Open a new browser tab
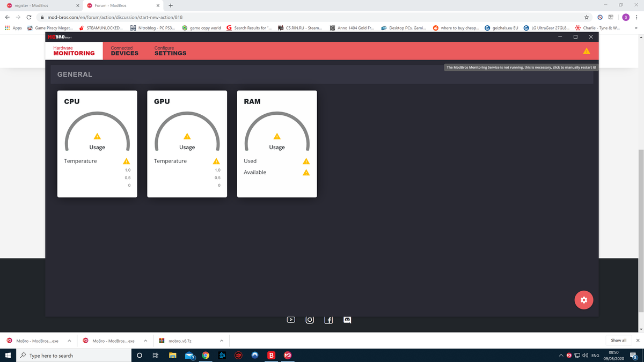 pyautogui.click(x=170, y=5)
